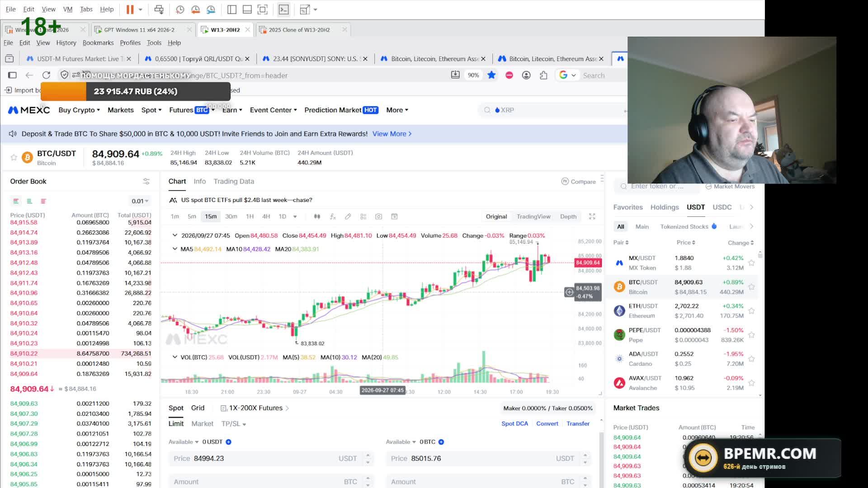The width and height of the screenshot is (868, 488).
Task: Switch to GPT Windows 11 x64 2026-2 VM tab
Action: tap(139, 30)
